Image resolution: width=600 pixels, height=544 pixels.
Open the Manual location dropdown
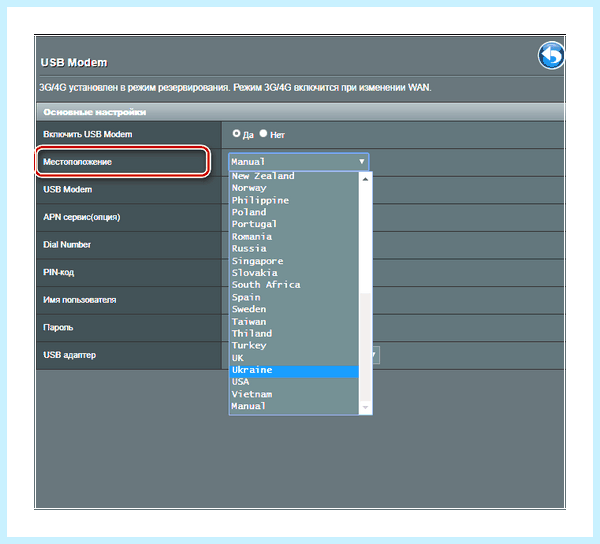pos(298,162)
